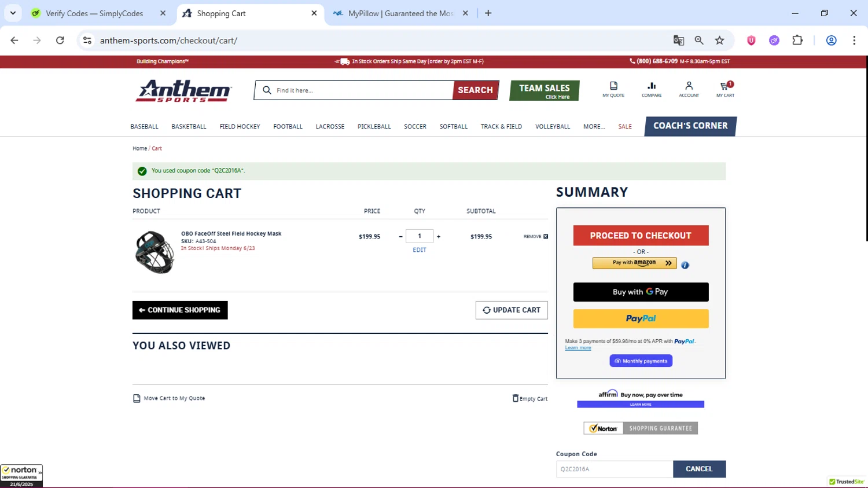Viewport: 868px width, 488px height.
Task: Click the search magnifier icon in search box
Action: pyautogui.click(x=267, y=90)
